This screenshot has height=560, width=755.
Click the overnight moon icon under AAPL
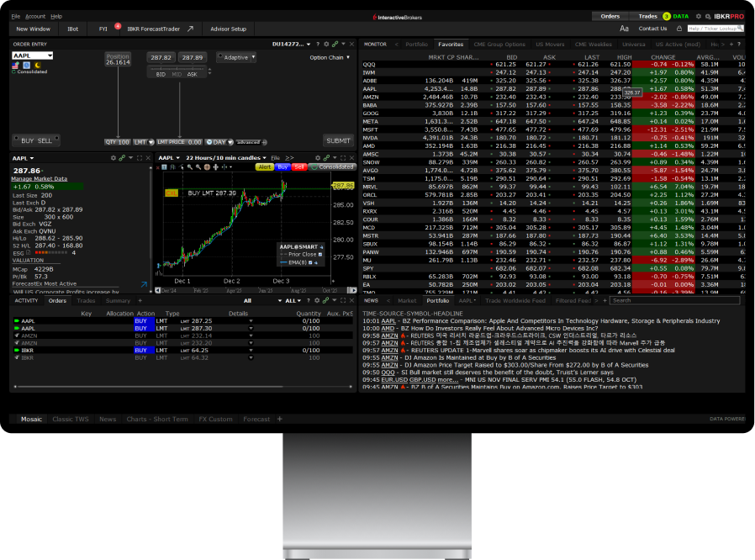click(x=37, y=65)
